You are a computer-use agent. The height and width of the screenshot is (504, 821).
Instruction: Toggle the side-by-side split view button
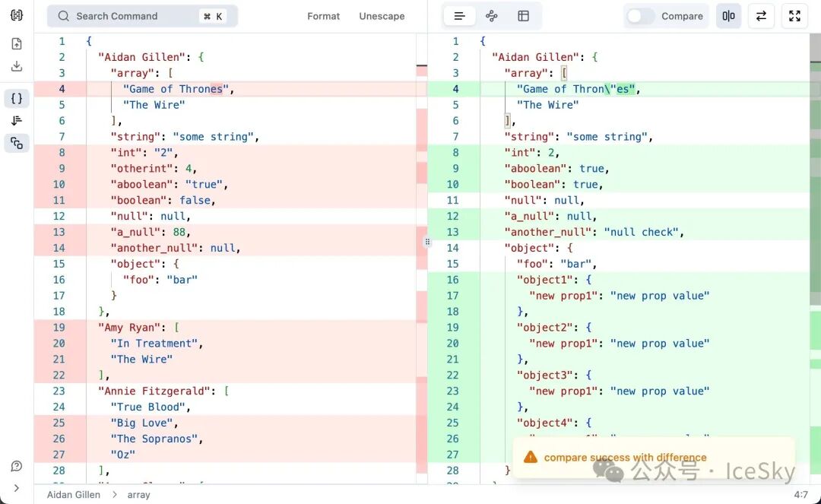tap(728, 16)
